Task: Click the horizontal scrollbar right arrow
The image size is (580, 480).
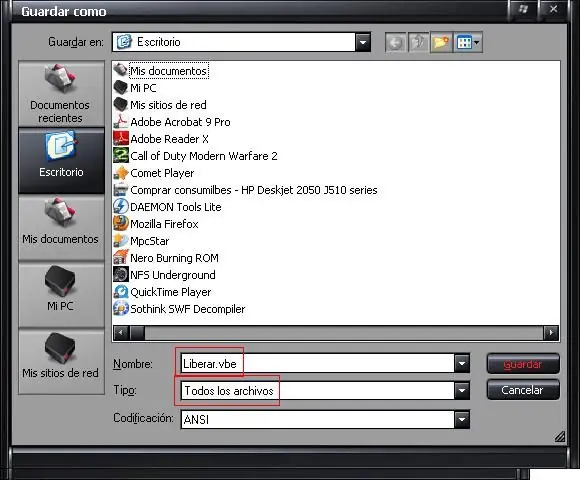Action: pos(551,333)
